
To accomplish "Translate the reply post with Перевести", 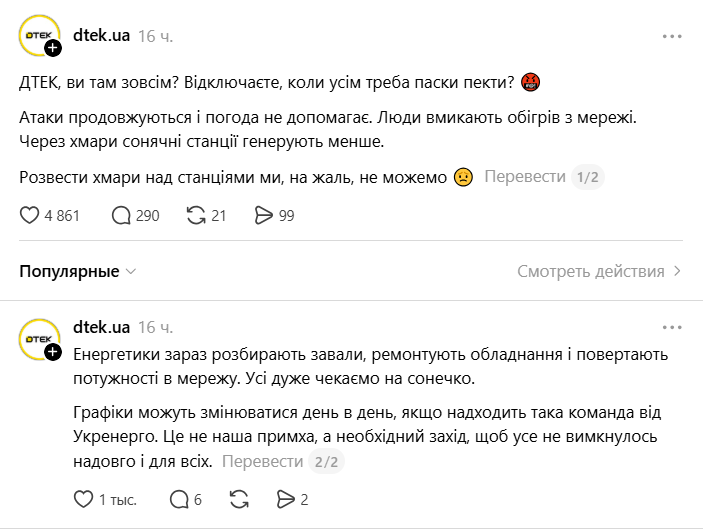I will 262,461.
